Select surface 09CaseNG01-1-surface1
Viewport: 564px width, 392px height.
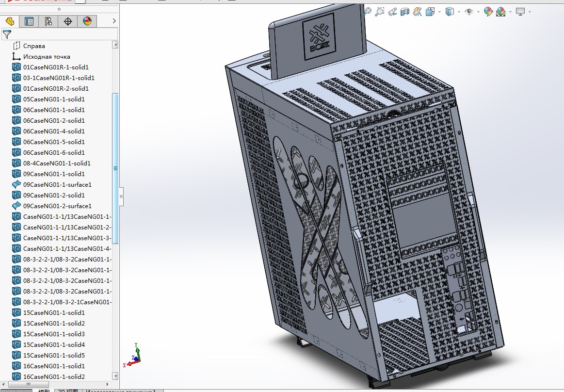coord(57,184)
